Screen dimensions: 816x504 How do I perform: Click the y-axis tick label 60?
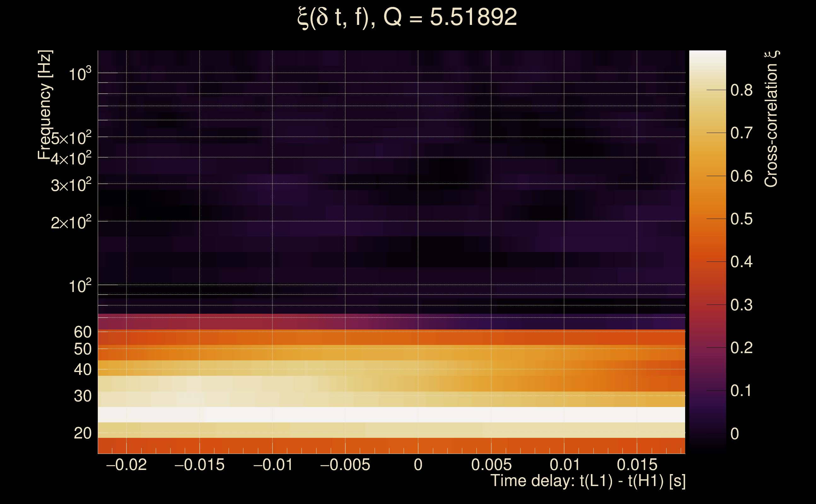(82, 332)
